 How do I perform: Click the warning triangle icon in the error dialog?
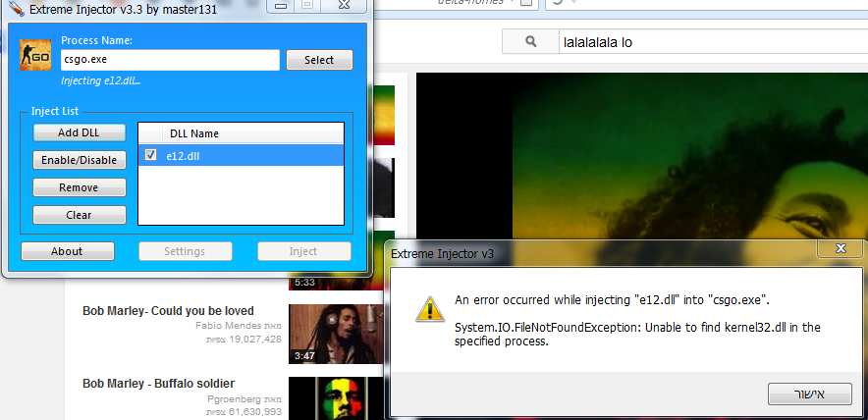click(429, 309)
